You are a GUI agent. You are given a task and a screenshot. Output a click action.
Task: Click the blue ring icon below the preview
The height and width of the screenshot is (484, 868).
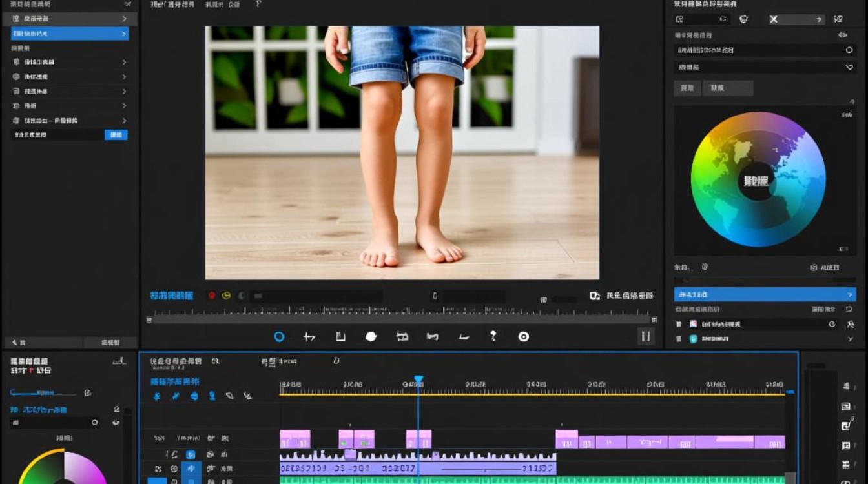pyautogui.click(x=279, y=336)
